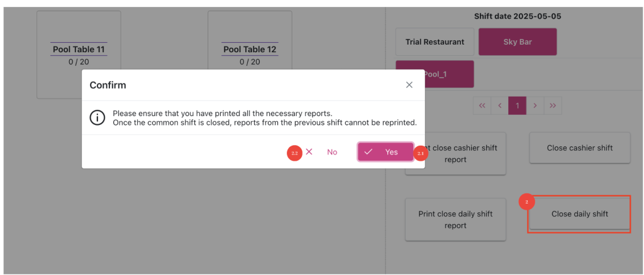Image resolution: width=644 pixels, height=275 pixels.
Task: Open the Pool Table 12 card
Action: [x=250, y=55]
